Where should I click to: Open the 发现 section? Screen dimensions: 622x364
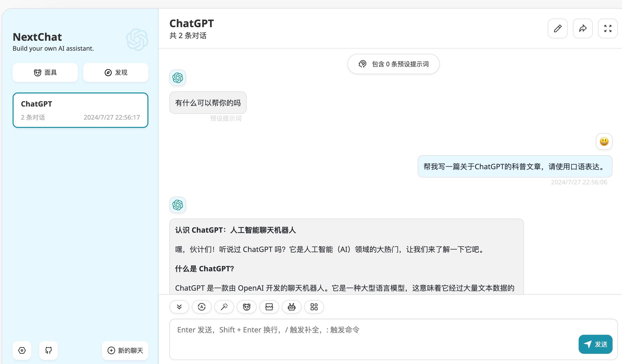point(116,72)
